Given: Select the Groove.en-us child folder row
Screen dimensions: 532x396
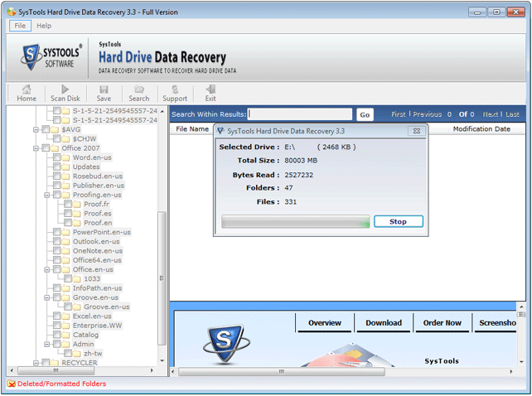Looking at the screenshot, I should pyautogui.click(x=107, y=307).
